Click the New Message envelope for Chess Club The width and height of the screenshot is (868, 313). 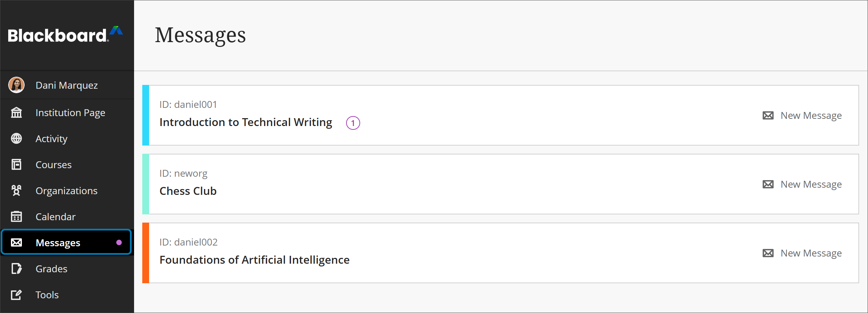click(x=768, y=184)
